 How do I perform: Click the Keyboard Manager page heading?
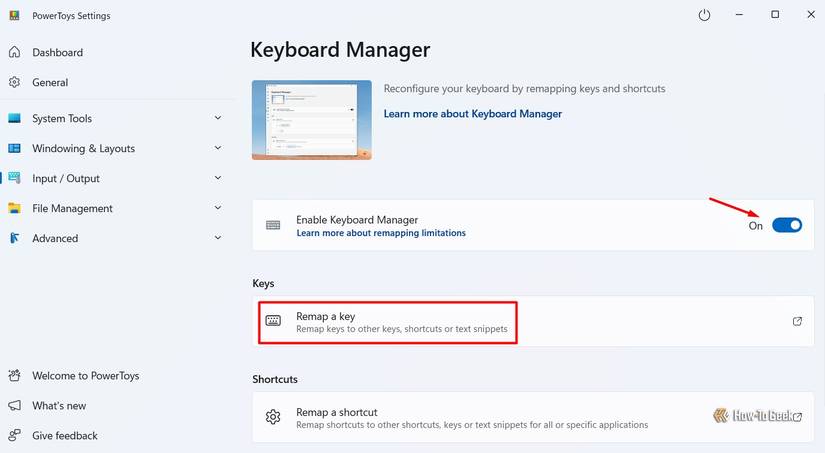pos(340,50)
